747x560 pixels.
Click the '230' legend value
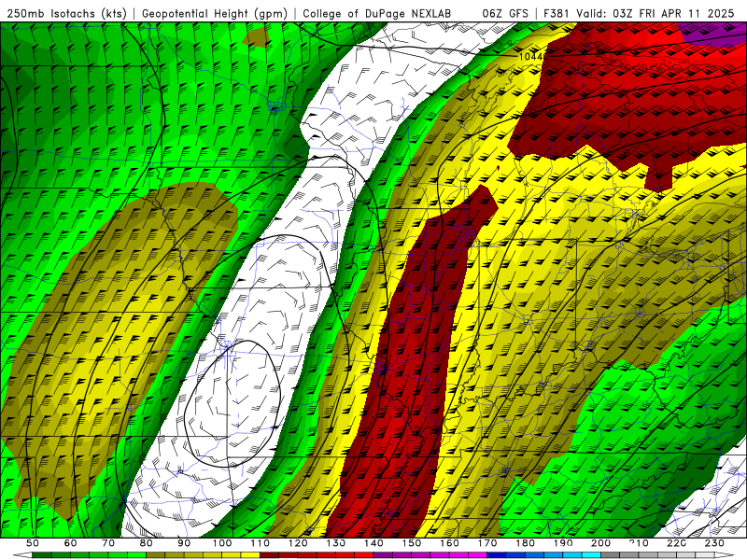[x=715, y=543]
